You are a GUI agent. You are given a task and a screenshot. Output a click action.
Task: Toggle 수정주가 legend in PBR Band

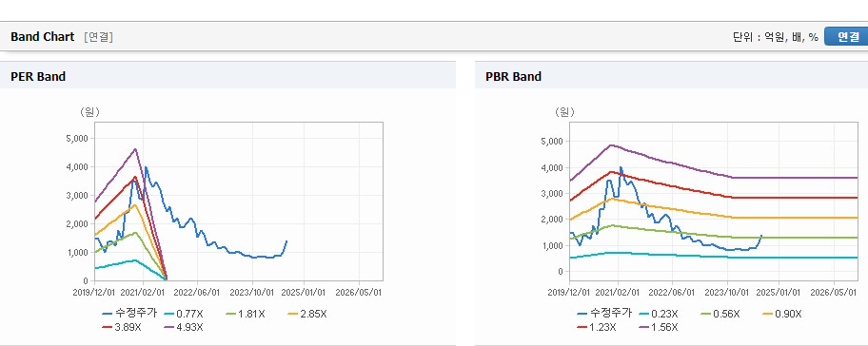pos(605,314)
